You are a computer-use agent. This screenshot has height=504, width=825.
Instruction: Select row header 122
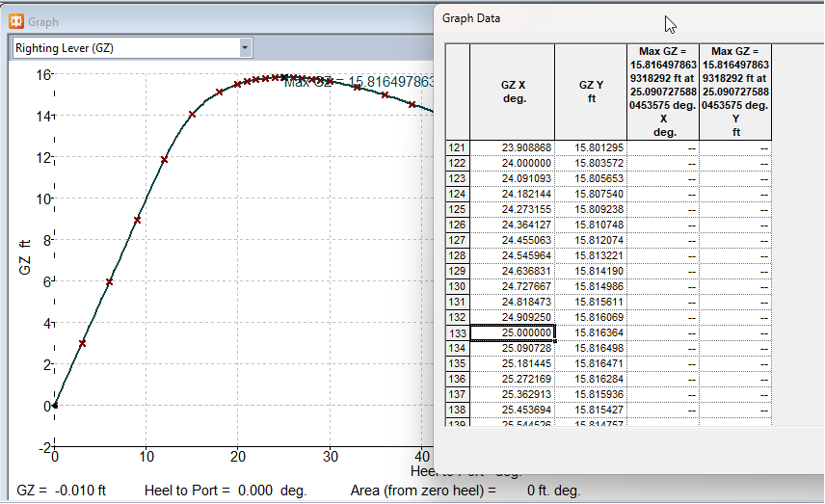tap(458, 163)
